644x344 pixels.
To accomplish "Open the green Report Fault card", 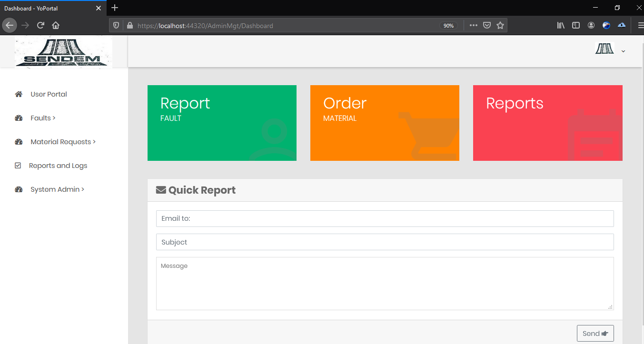I will click(x=222, y=123).
